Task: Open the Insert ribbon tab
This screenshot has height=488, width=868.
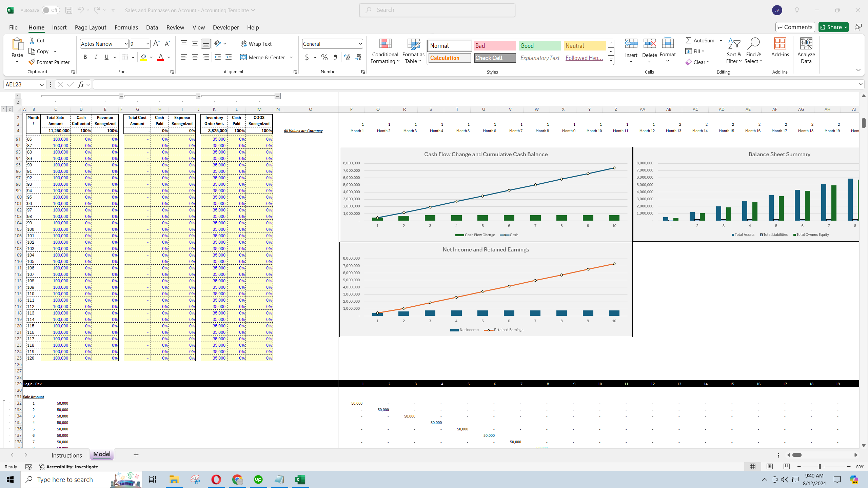Action: tap(59, 27)
